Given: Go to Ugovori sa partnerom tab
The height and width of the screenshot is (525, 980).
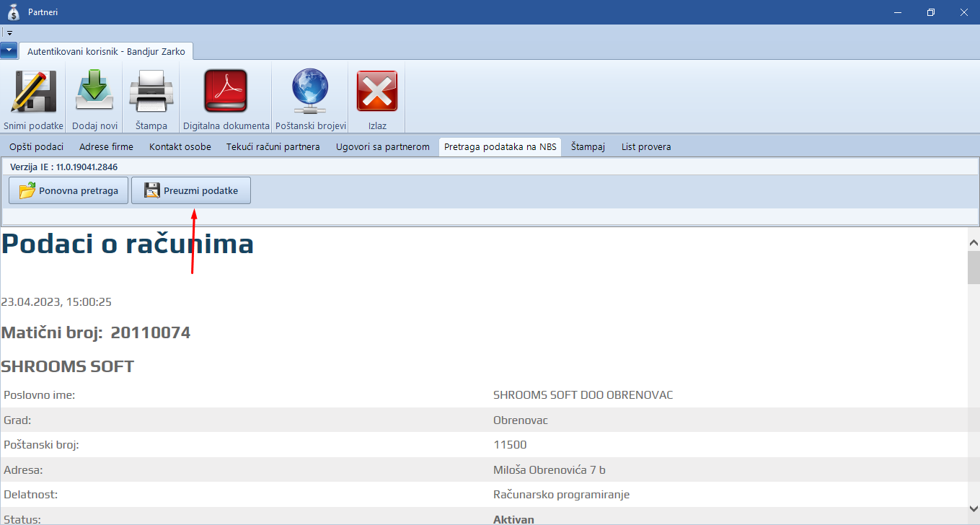Looking at the screenshot, I should coord(383,146).
